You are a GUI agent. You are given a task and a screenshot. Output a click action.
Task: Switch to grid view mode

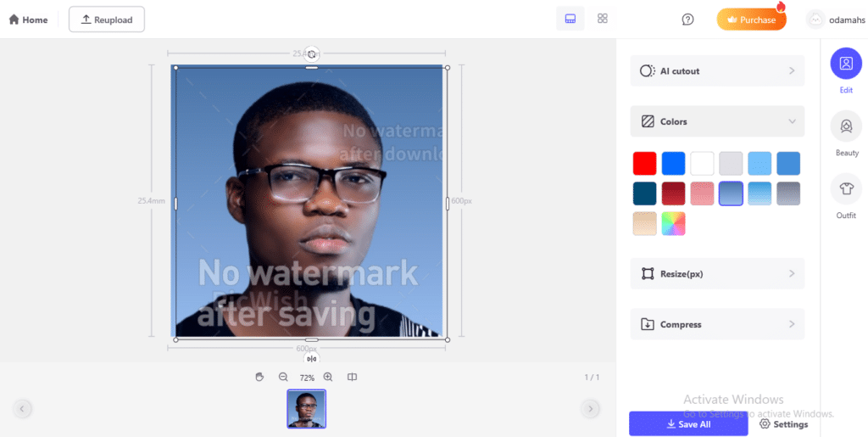coord(603,19)
